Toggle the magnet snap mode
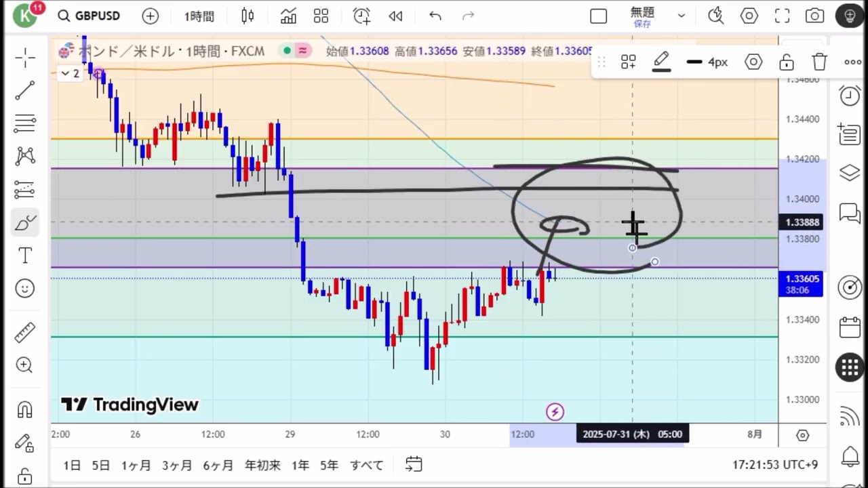 tap(25, 410)
